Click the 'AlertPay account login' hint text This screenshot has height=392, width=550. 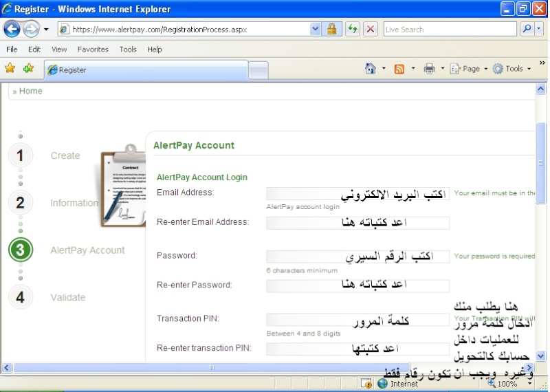click(302, 207)
